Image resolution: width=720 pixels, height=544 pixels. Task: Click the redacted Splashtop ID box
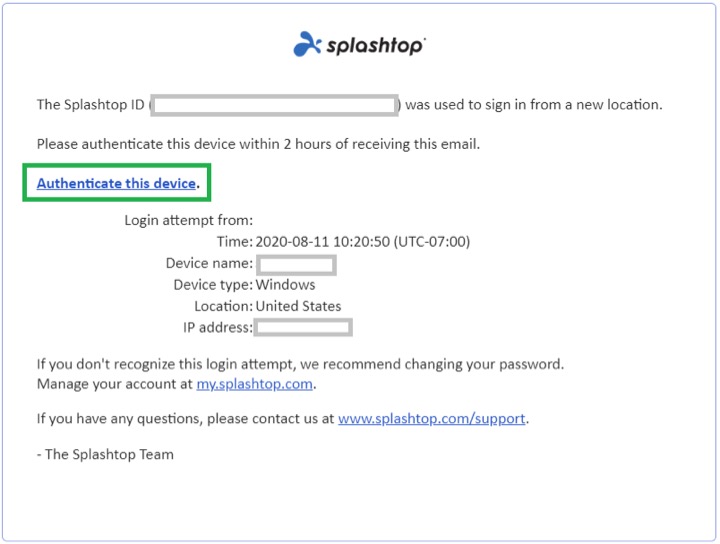pos(275,105)
